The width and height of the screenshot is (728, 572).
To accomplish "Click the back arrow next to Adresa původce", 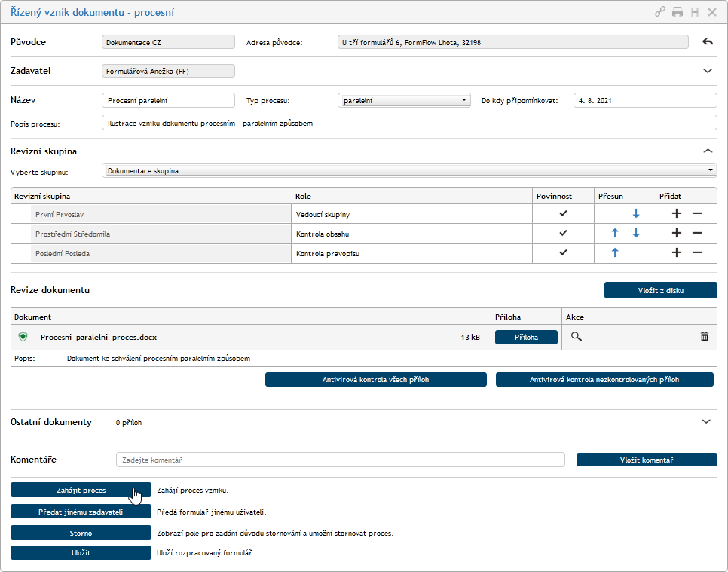I will pyautogui.click(x=707, y=42).
